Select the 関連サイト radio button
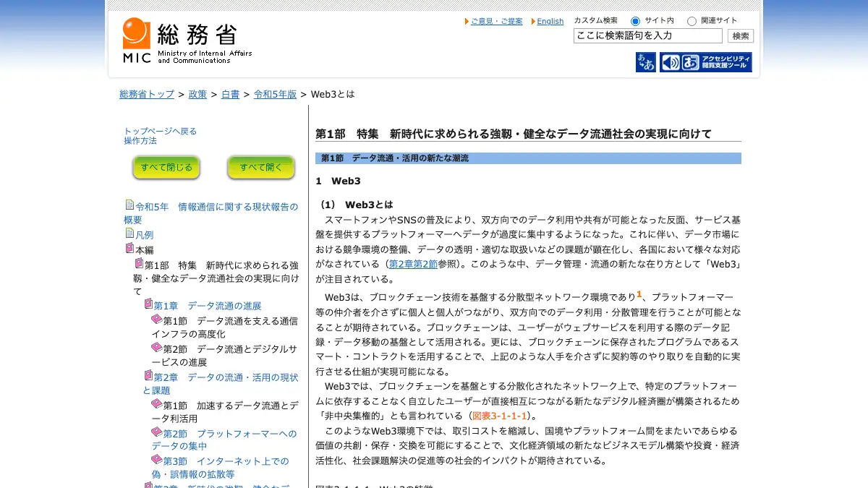This screenshot has height=488, width=868. [x=692, y=22]
